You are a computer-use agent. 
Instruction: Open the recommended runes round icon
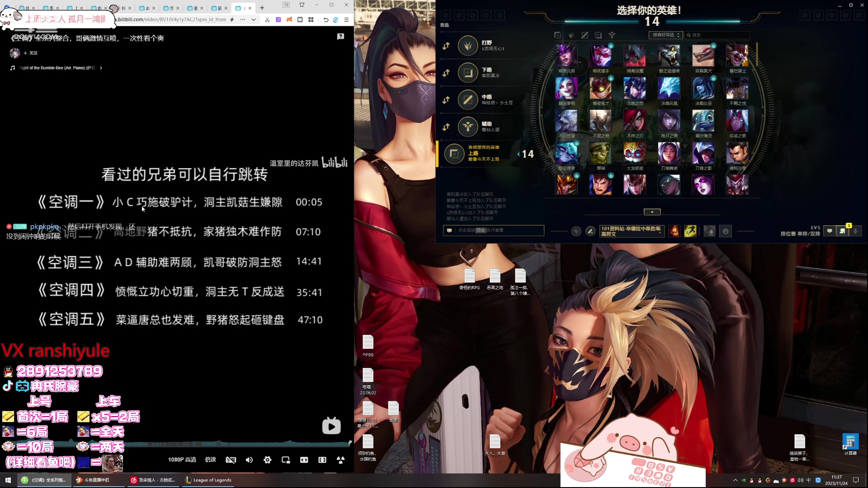coord(576,231)
